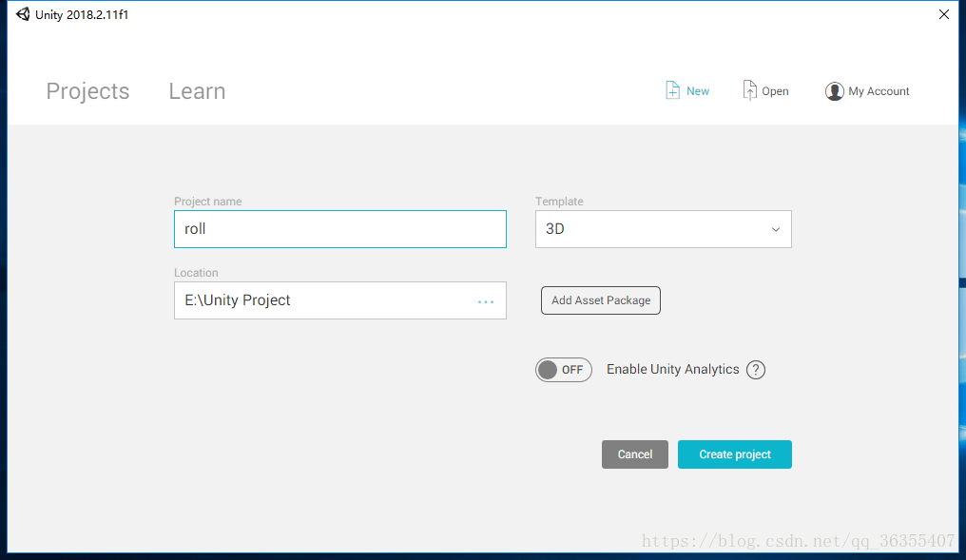Image resolution: width=966 pixels, height=560 pixels.
Task: Browse location with the three-dots button
Action: pyautogui.click(x=486, y=301)
